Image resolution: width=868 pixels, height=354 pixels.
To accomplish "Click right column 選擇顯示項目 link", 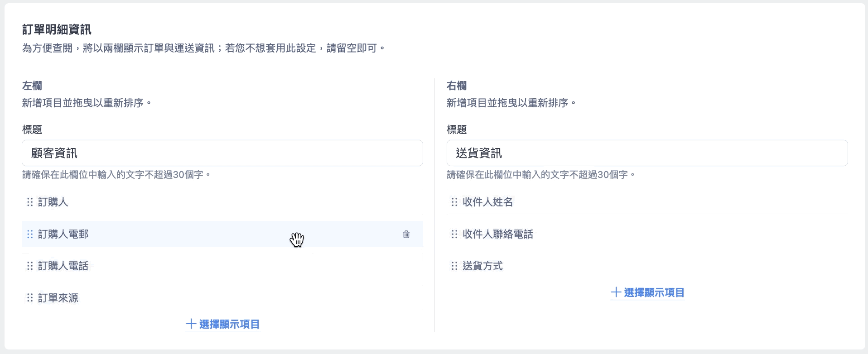I will tap(647, 292).
